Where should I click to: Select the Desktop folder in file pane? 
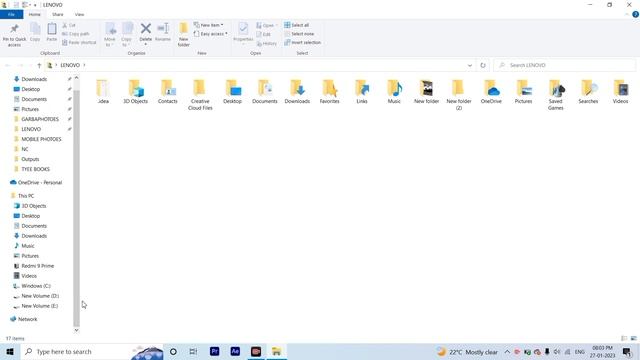233,91
